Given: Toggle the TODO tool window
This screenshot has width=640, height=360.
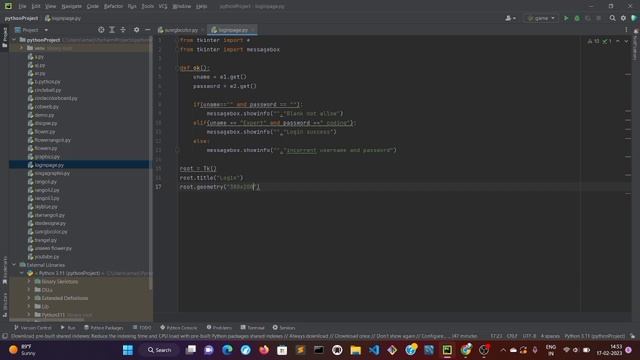Looking at the screenshot, I should coord(142,327).
